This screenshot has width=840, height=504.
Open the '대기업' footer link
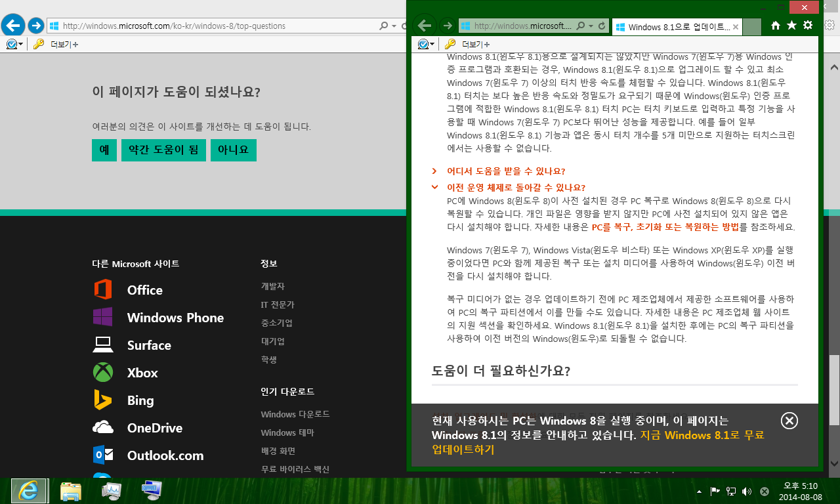pyautogui.click(x=272, y=341)
